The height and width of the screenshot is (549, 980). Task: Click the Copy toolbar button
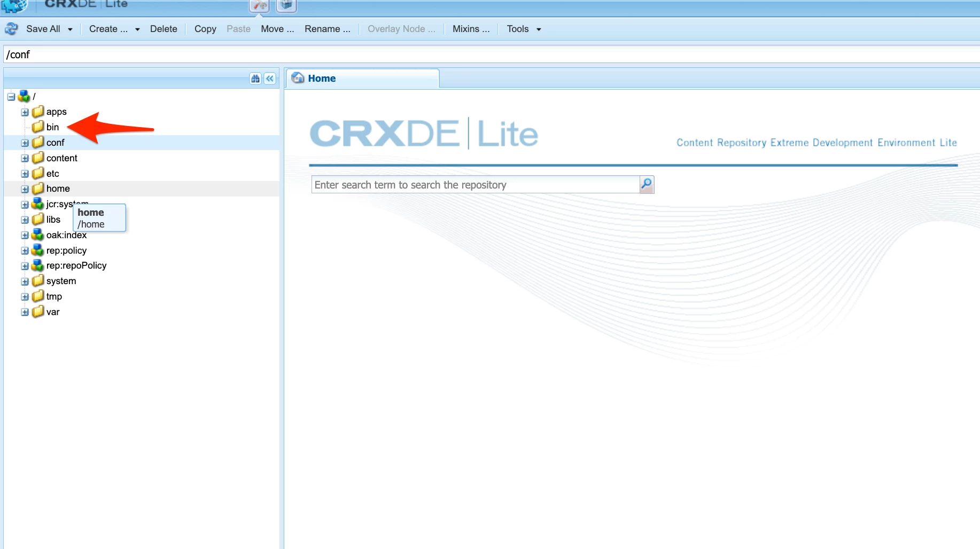coord(205,29)
